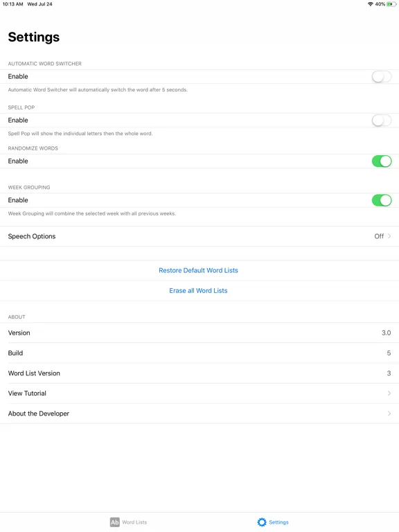
Task: Select the Version row
Action: click(x=199, y=332)
